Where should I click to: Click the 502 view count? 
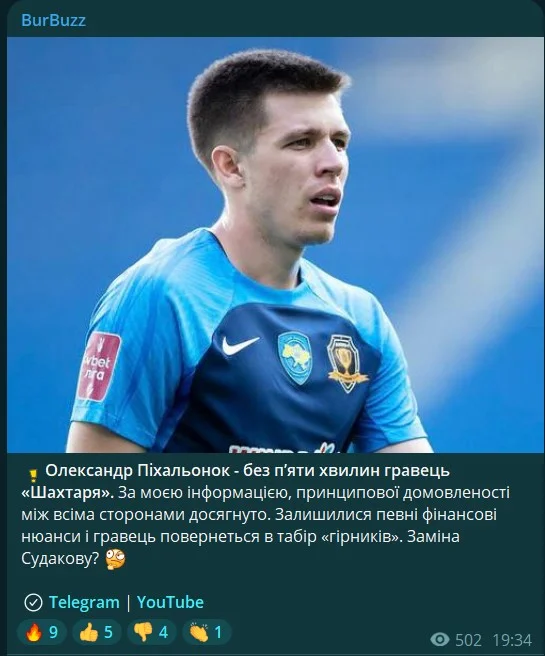tap(468, 640)
